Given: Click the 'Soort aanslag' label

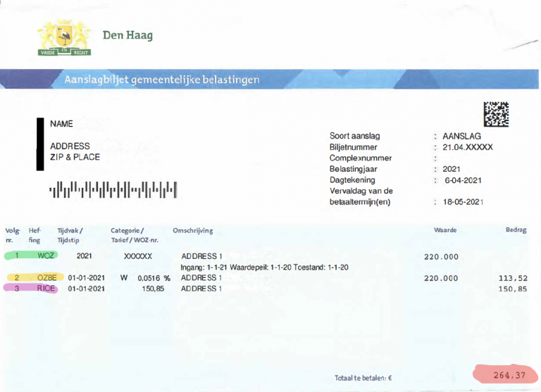Looking at the screenshot, I should (355, 136).
